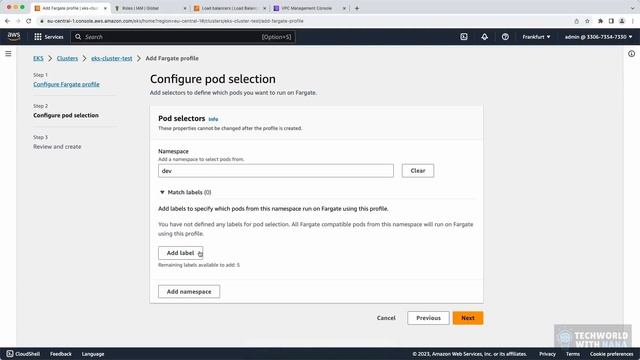Viewport: 640px width, 360px height.
Task: Open the Frankfurt region dropdown
Action: (536, 37)
